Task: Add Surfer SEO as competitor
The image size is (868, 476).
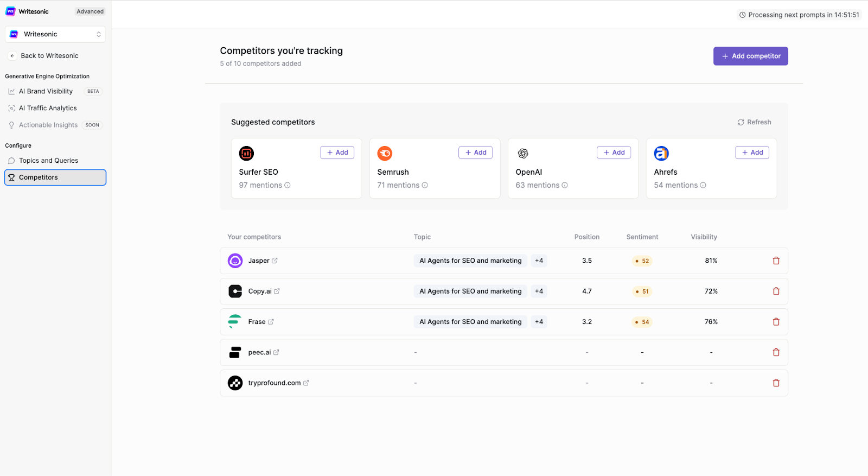Action: [337, 153]
